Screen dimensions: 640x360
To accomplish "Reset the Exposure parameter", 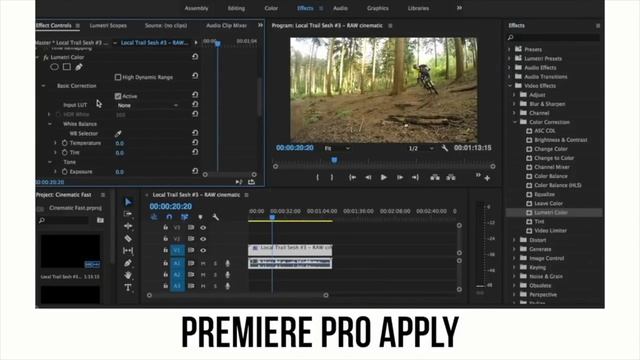I will point(195,171).
